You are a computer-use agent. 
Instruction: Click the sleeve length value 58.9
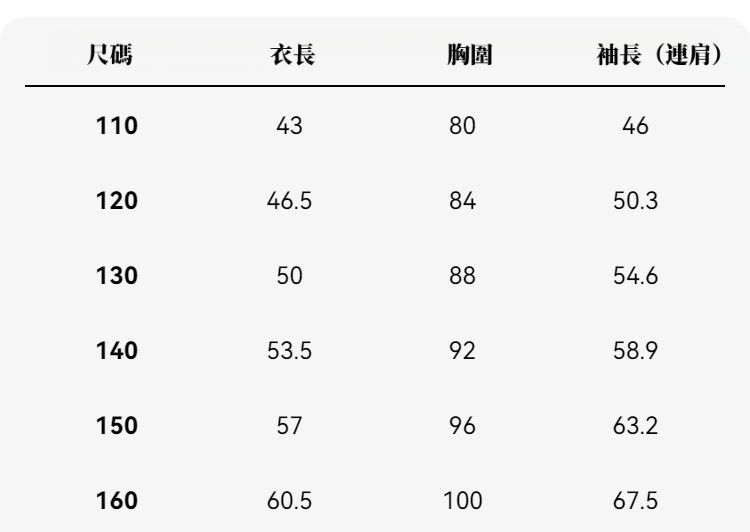634,351
